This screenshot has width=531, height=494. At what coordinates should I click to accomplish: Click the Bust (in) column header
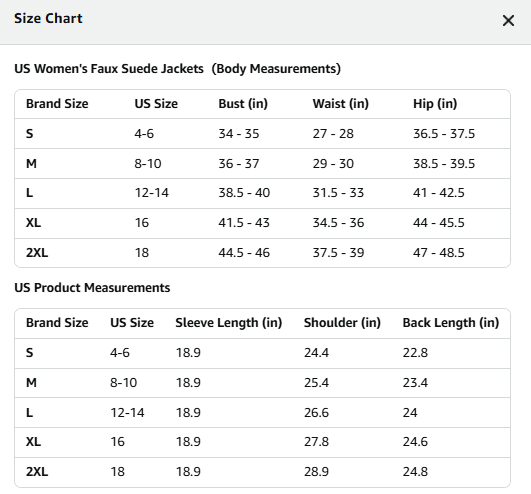243,104
